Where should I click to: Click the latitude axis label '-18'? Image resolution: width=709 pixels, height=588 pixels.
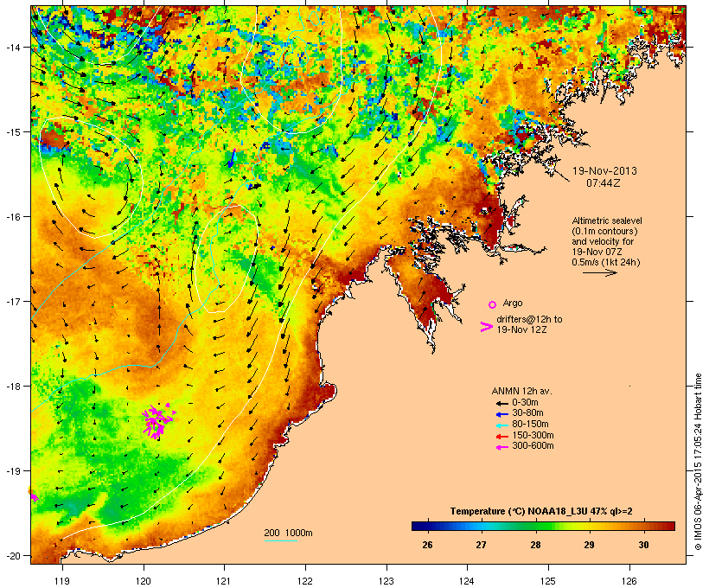[12, 387]
